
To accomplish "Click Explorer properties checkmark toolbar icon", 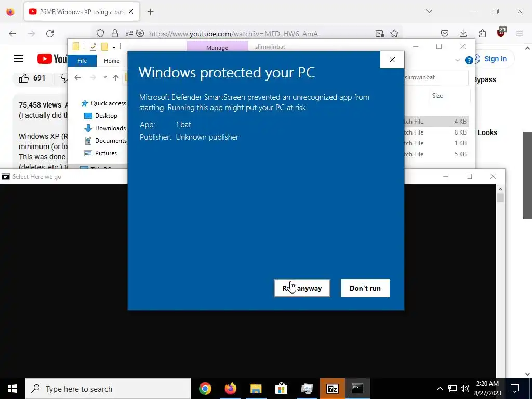I will [x=92, y=47].
